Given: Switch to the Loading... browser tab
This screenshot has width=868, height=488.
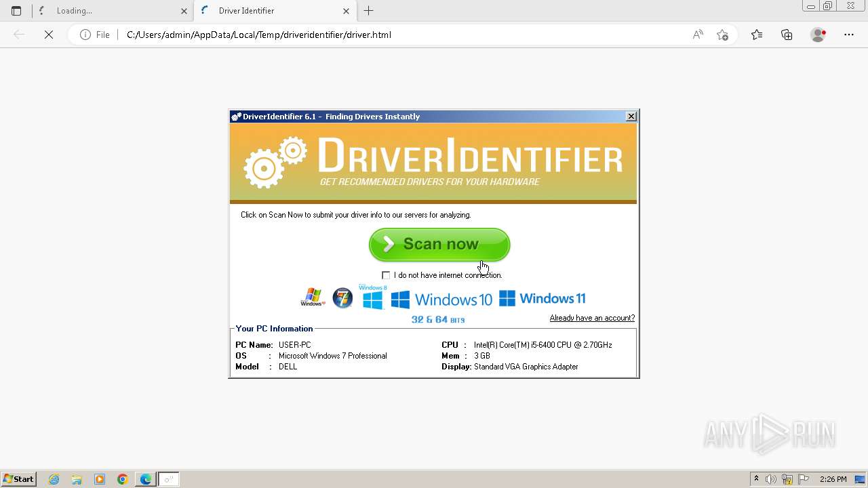Looking at the screenshot, I should [x=113, y=11].
